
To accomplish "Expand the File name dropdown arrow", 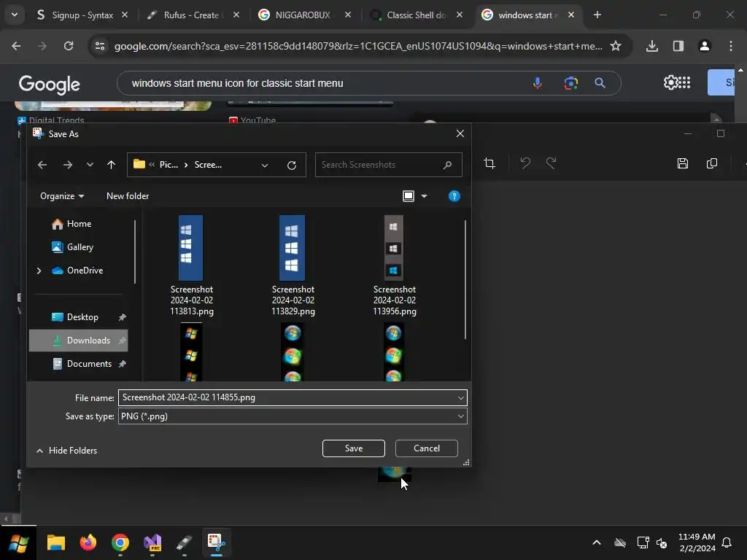I will (x=461, y=397).
